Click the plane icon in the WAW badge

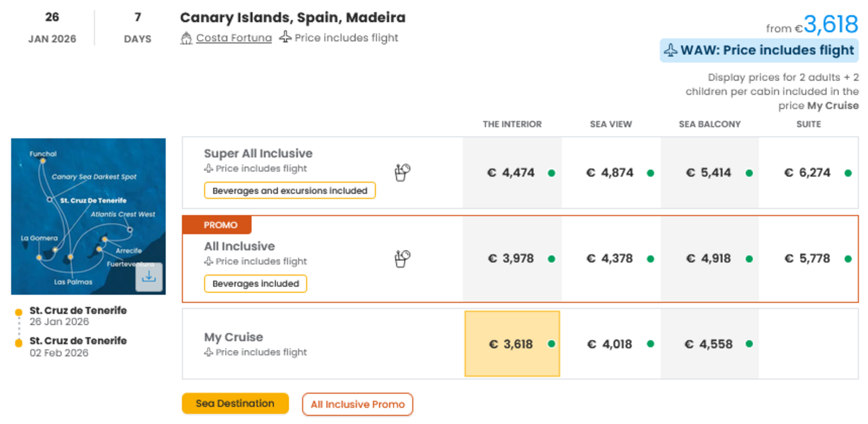pos(670,50)
